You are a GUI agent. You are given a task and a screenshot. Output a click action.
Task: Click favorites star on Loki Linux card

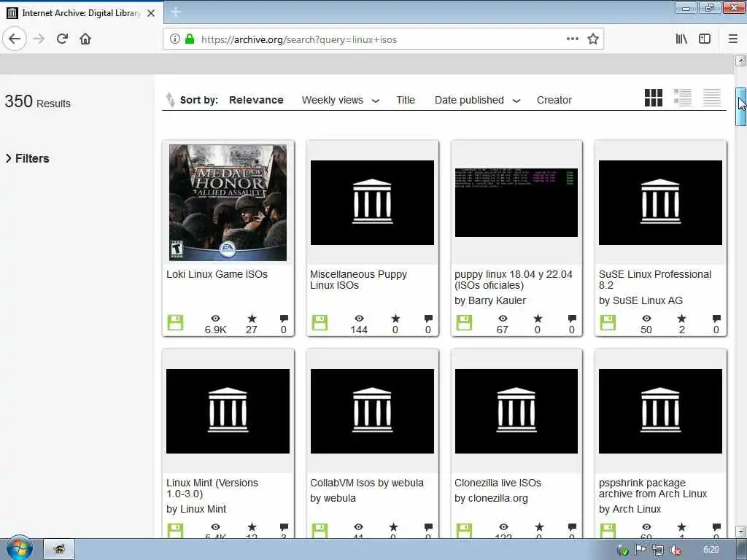pos(252,318)
